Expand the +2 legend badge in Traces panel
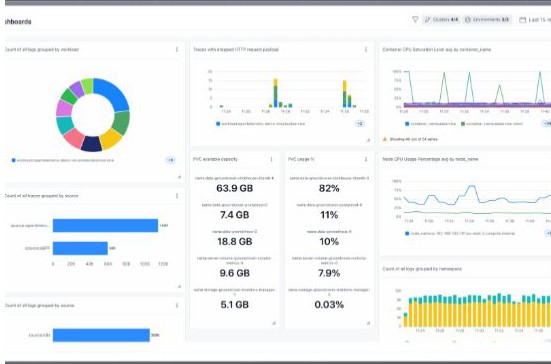 pyautogui.click(x=359, y=124)
